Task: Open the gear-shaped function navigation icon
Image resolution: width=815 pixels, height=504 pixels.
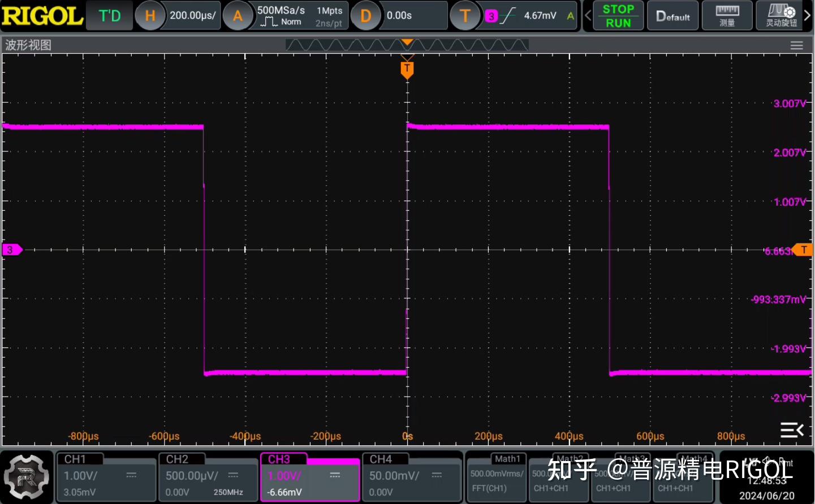Action: pyautogui.click(x=27, y=477)
